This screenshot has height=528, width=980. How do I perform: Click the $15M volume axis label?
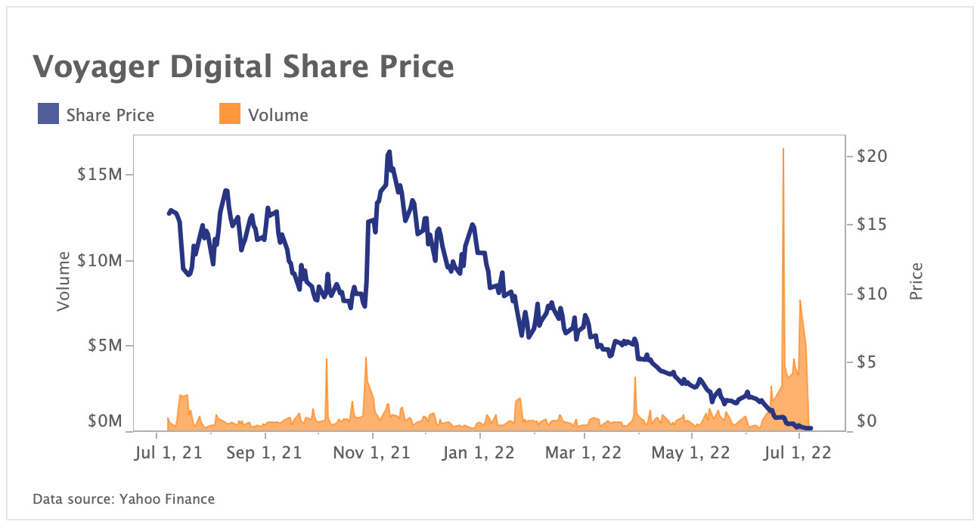[x=101, y=175]
